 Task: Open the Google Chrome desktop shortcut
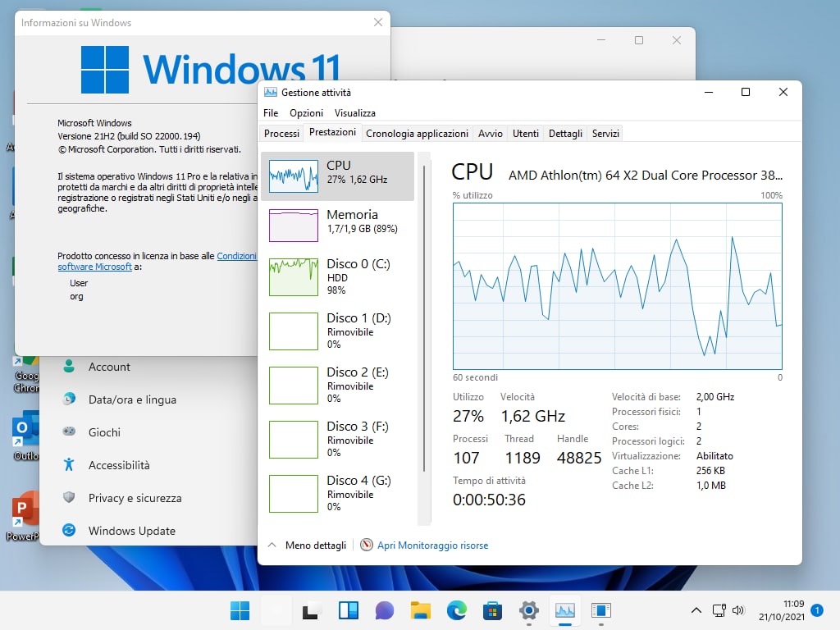pyautogui.click(x=25, y=375)
